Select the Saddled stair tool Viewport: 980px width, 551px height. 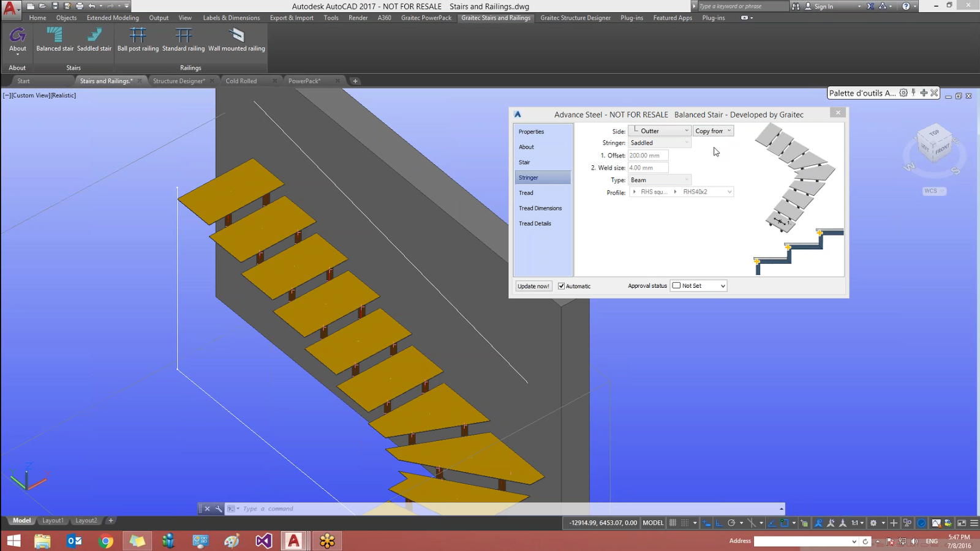(x=94, y=39)
